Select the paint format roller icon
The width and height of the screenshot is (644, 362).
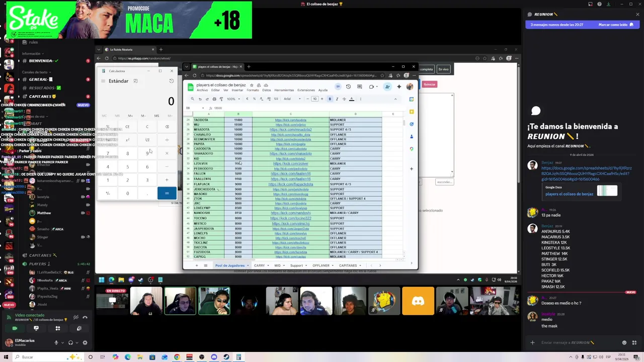[221, 99]
